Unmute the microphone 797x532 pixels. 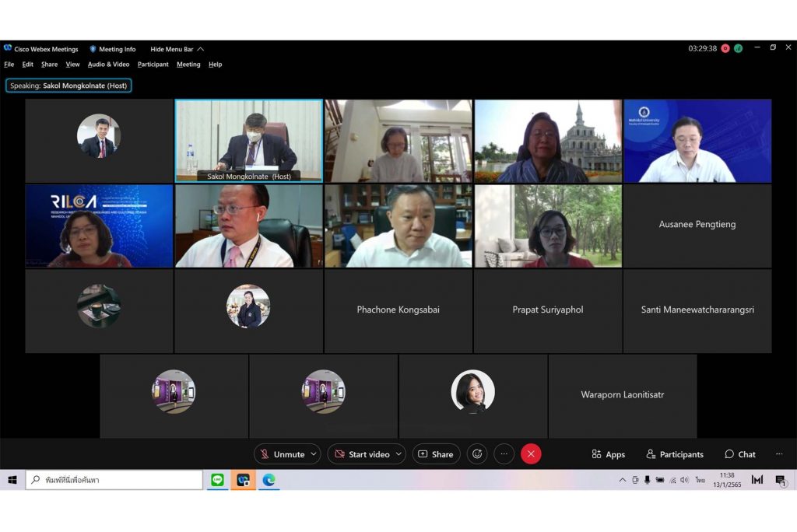pyautogui.click(x=282, y=454)
